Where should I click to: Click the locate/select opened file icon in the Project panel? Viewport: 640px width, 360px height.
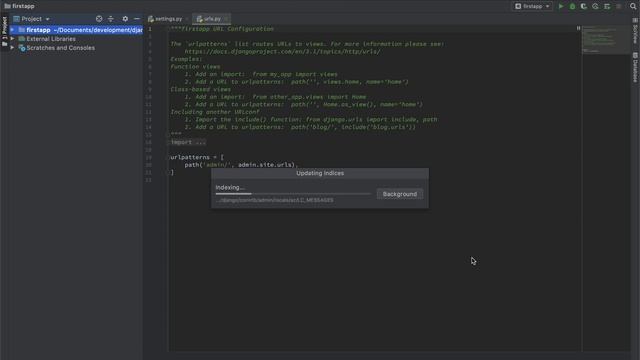coord(99,19)
